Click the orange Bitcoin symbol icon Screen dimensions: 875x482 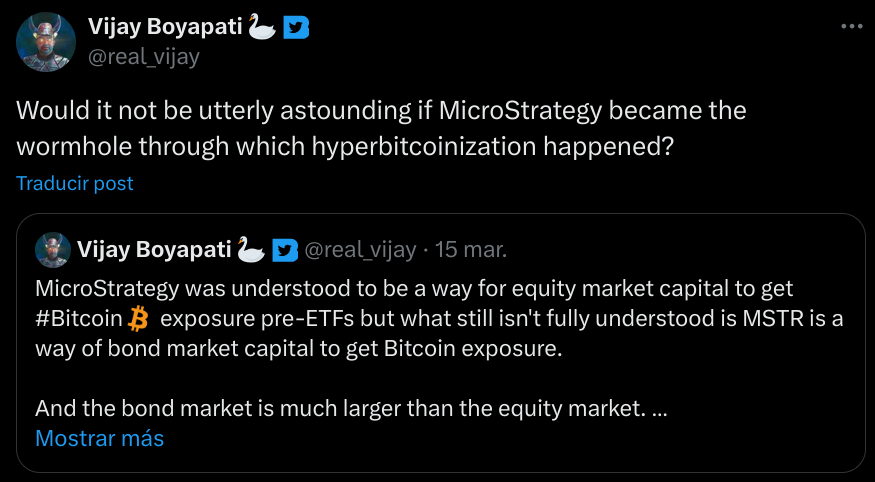pyautogui.click(x=139, y=320)
